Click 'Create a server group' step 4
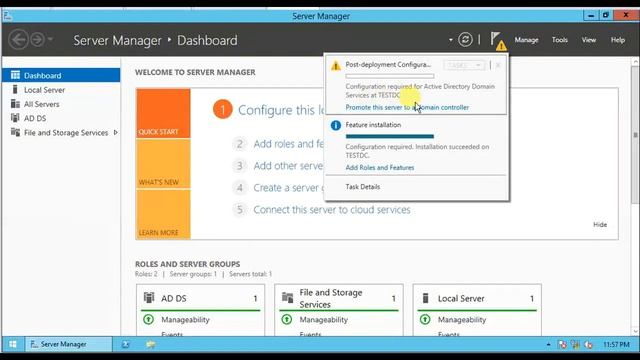 coord(289,188)
